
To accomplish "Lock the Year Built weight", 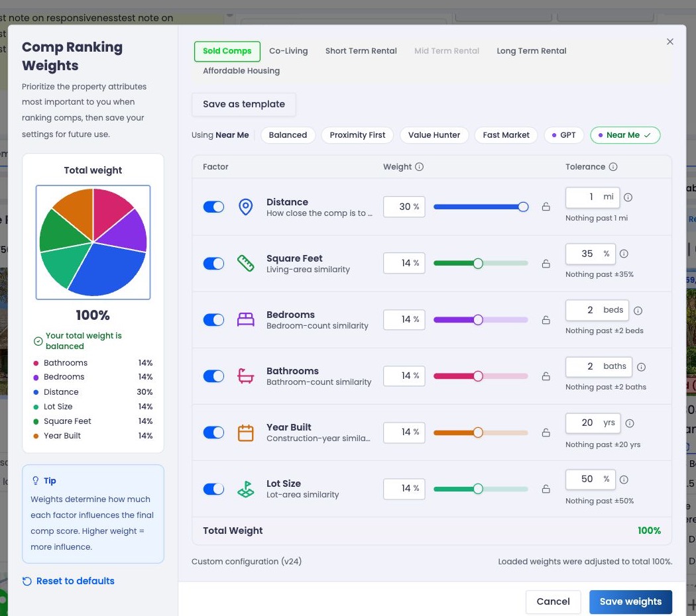I will pos(546,433).
